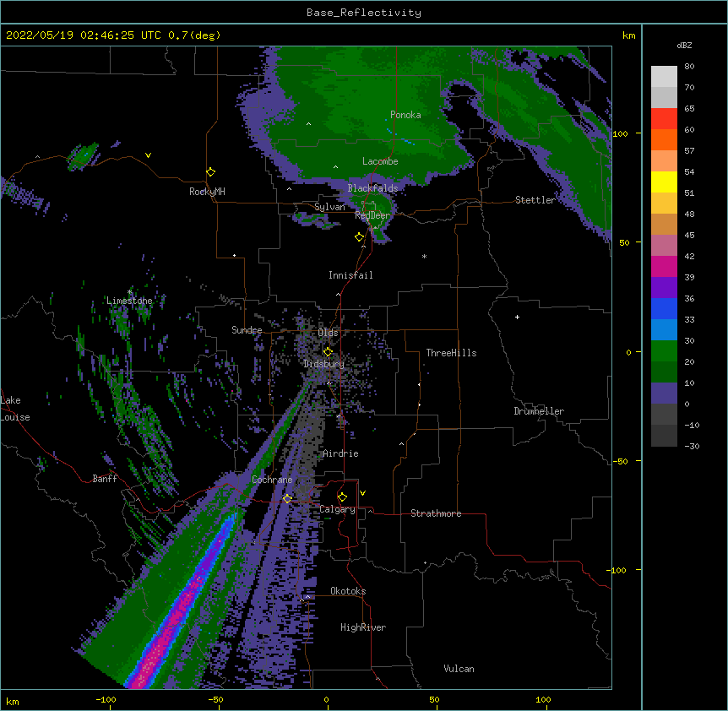Image resolution: width=728 pixels, height=711 pixels.
Task: Select the yellow diamond marker above Calgary label
Action: [x=342, y=497]
